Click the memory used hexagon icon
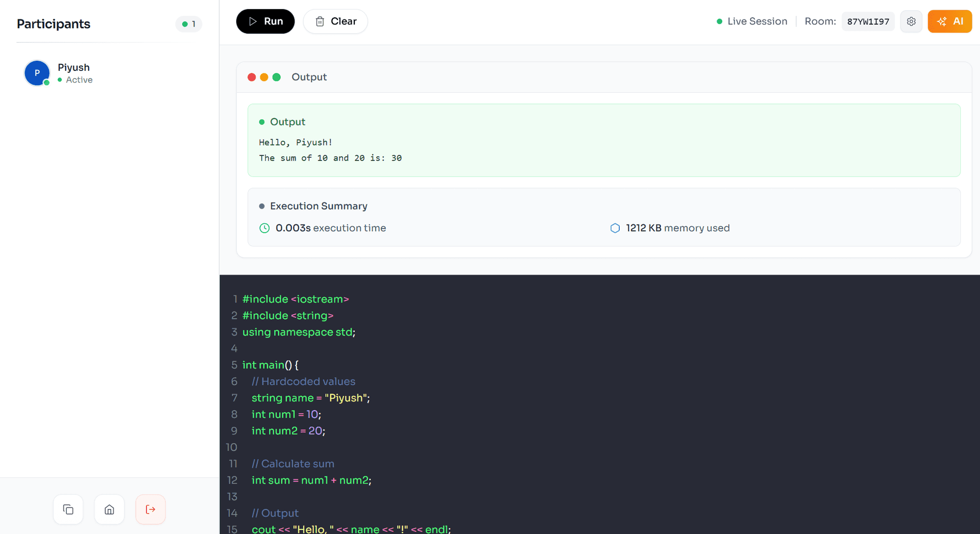Image resolution: width=980 pixels, height=534 pixels. pyautogui.click(x=615, y=228)
